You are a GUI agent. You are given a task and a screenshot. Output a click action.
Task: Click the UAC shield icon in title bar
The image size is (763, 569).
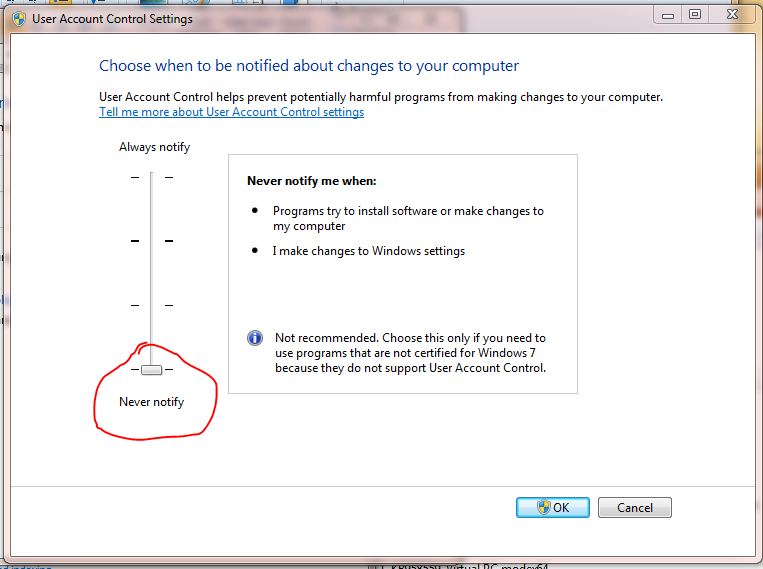coord(19,19)
